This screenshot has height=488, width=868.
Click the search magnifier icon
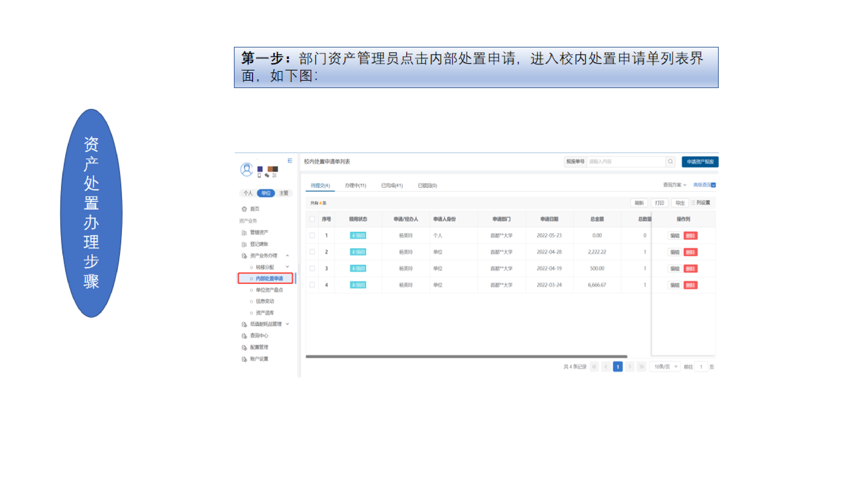click(x=670, y=162)
